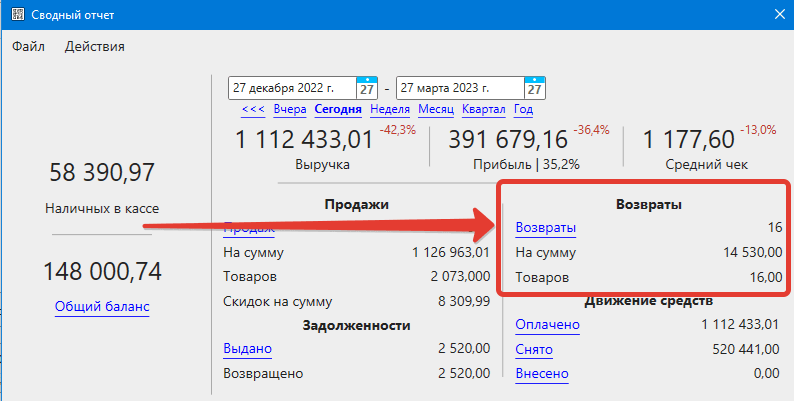
Task: Click the end date field 27 марта 2023
Action: pyautogui.click(x=460, y=88)
